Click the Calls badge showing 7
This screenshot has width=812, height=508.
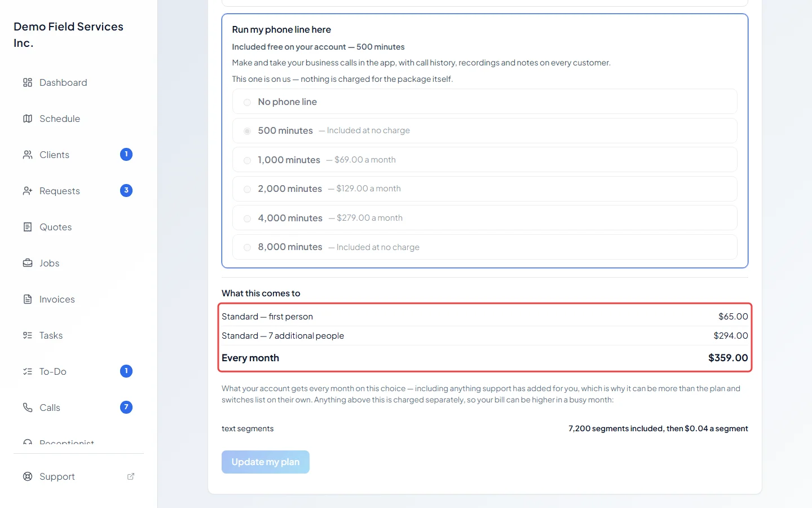[x=126, y=407]
